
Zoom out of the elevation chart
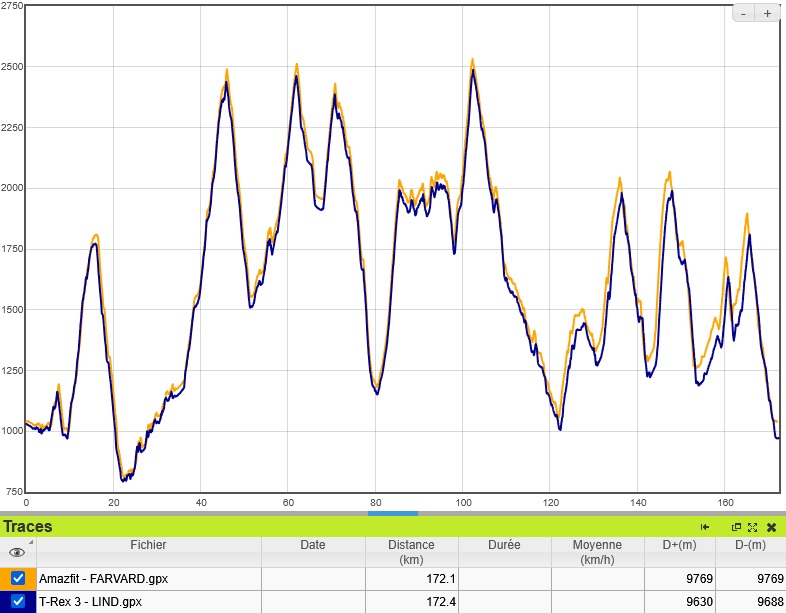744,14
